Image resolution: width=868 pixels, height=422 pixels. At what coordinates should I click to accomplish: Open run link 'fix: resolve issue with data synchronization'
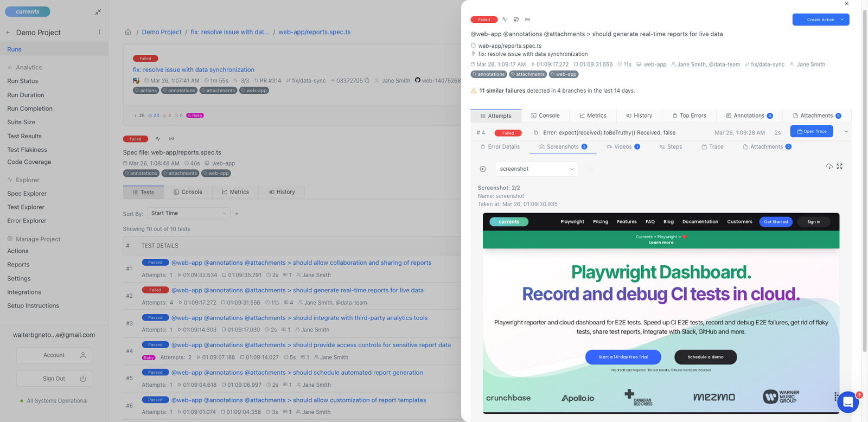[x=194, y=69]
